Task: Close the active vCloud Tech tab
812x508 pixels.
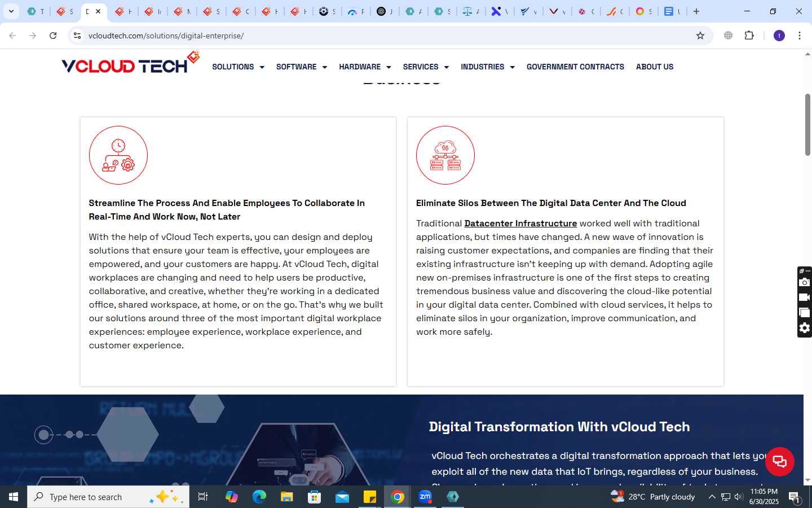Action: (x=98, y=11)
